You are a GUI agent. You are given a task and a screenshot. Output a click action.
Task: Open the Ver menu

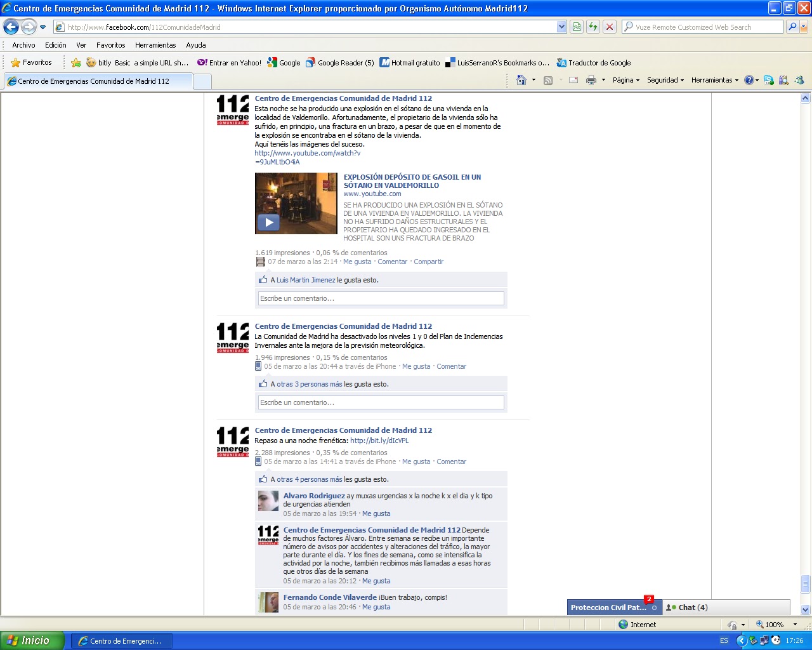81,45
